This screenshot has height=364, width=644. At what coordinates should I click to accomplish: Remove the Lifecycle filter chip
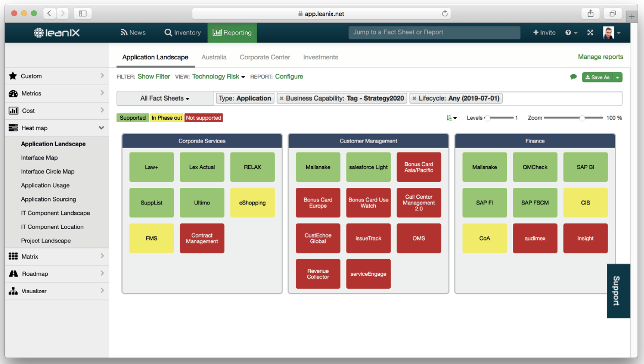[414, 98]
